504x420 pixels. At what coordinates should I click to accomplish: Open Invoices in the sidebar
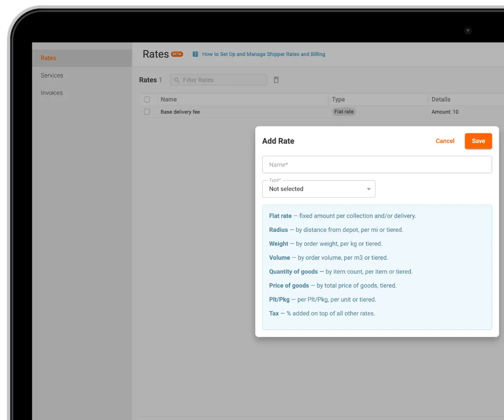click(52, 93)
